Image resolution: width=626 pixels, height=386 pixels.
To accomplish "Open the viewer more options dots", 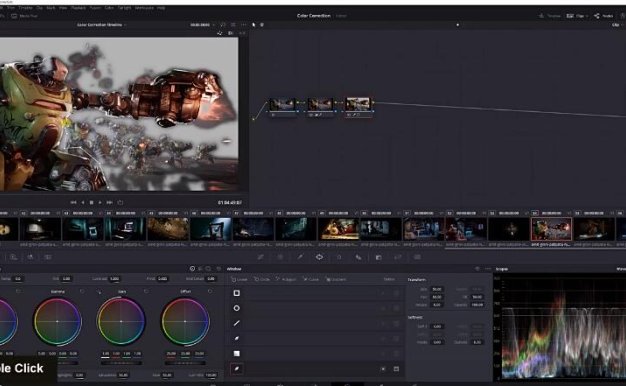I will pos(244,25).
